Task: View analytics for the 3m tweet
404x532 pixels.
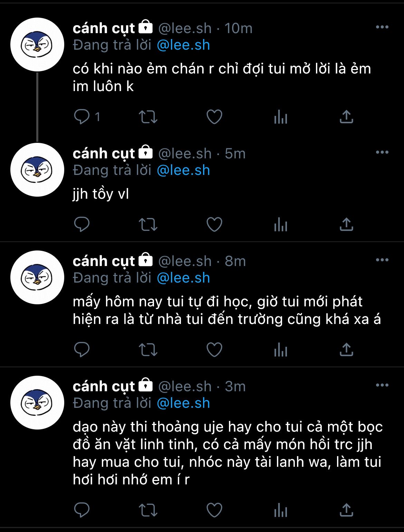Action: 280,510
